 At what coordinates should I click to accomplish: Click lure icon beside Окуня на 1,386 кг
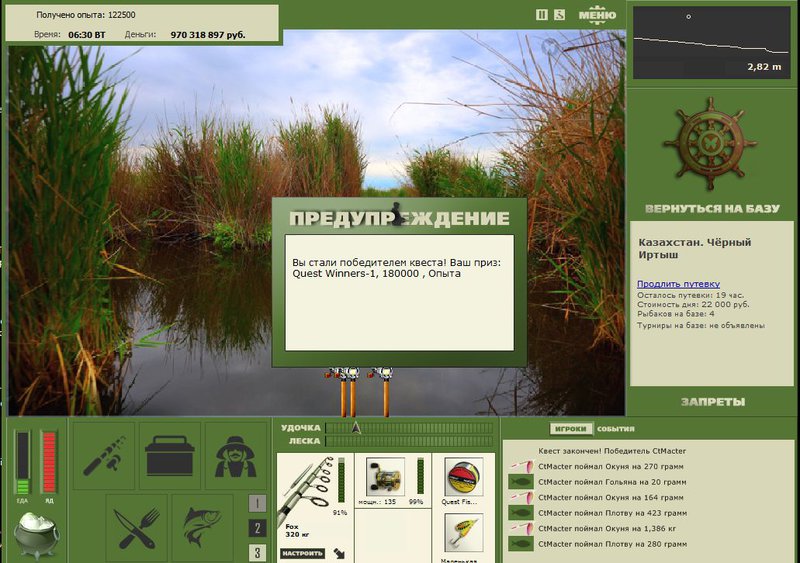pyautogui.click(x=521, y=528)
